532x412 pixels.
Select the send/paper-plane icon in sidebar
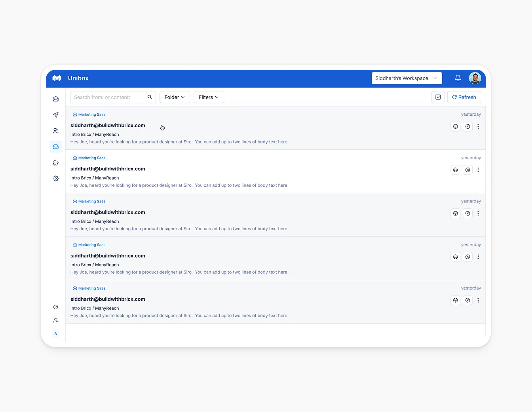coord(55,115)
